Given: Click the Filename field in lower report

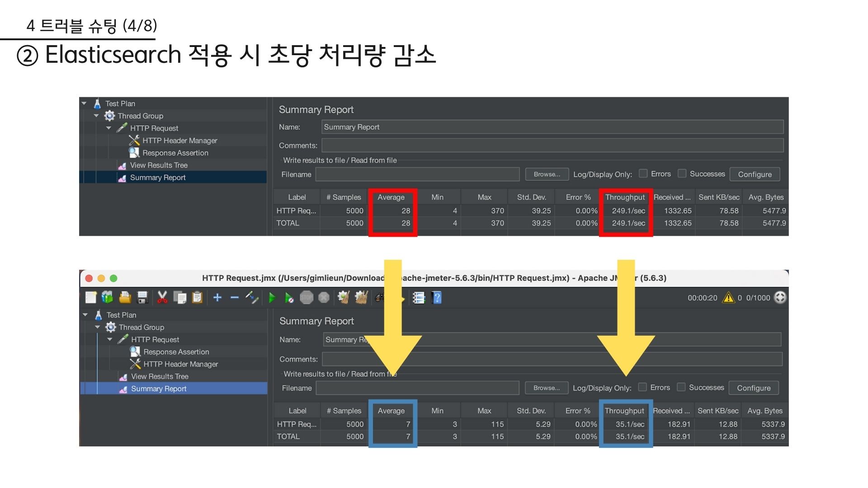Looking at the screenshot, I should 417,388.
